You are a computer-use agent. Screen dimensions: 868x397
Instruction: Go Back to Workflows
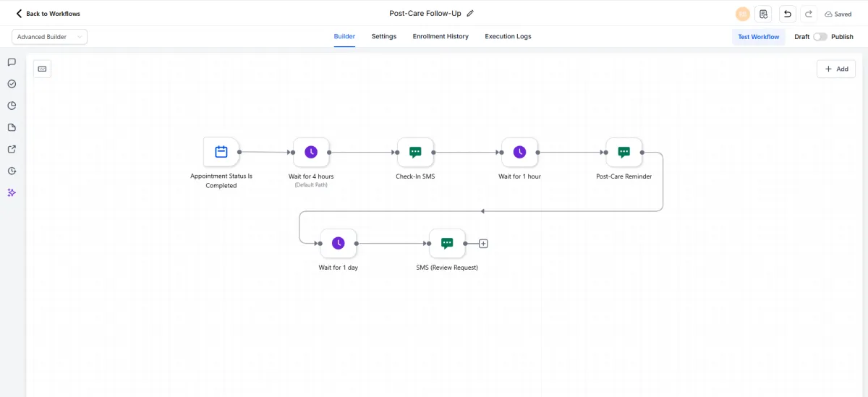48,14
